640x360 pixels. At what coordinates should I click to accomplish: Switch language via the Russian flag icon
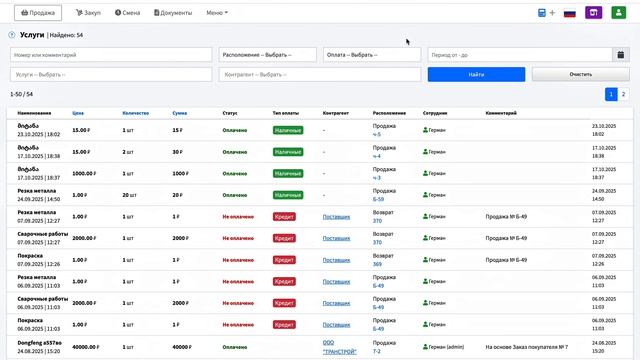coord(570,13)
